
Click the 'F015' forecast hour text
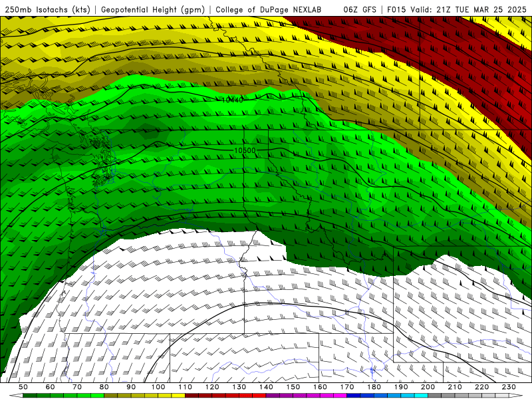396,9
